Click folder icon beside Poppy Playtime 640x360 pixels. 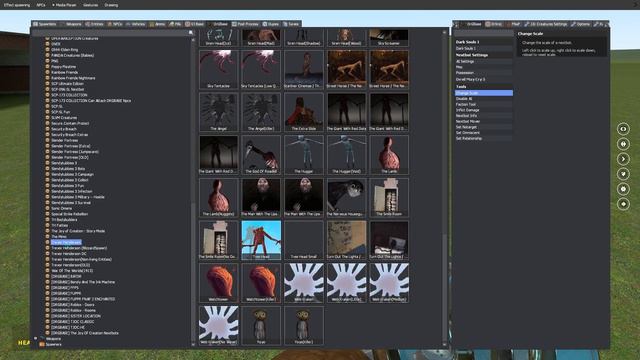(47, 67)
